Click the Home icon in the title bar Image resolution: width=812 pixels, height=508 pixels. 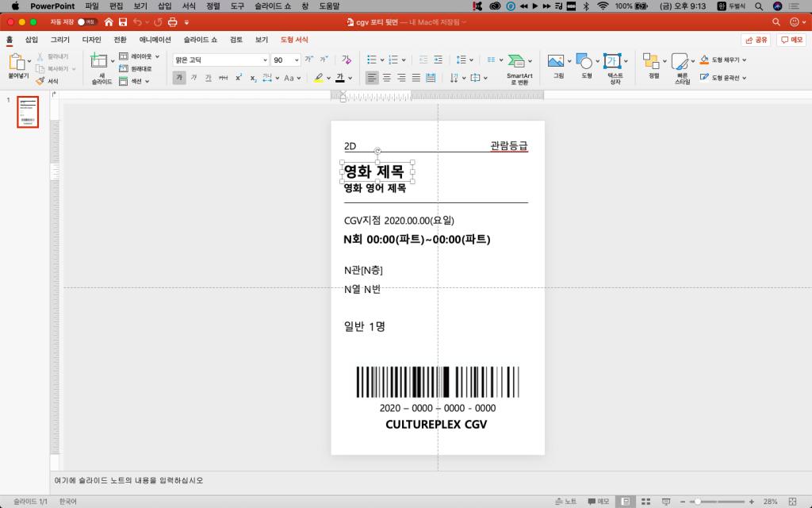(109, 21)
